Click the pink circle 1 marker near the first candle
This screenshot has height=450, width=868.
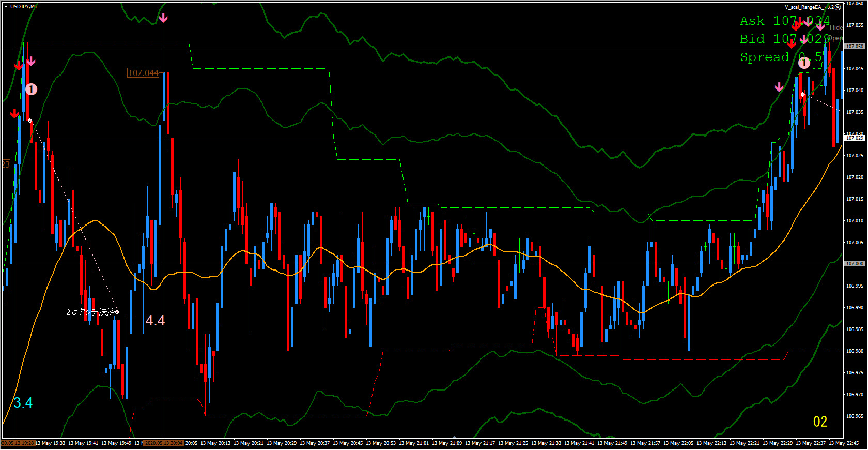tap(31, 89)
